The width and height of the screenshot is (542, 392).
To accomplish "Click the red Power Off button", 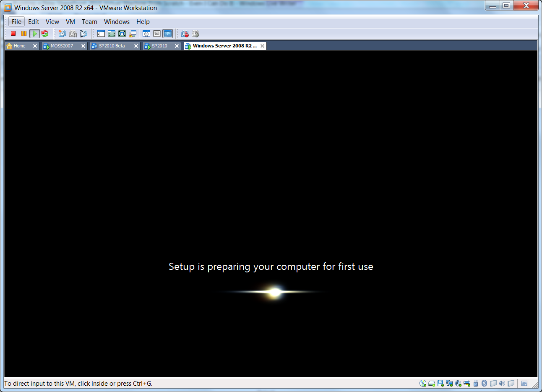I will pyautogui.click(x=13, y=34).
